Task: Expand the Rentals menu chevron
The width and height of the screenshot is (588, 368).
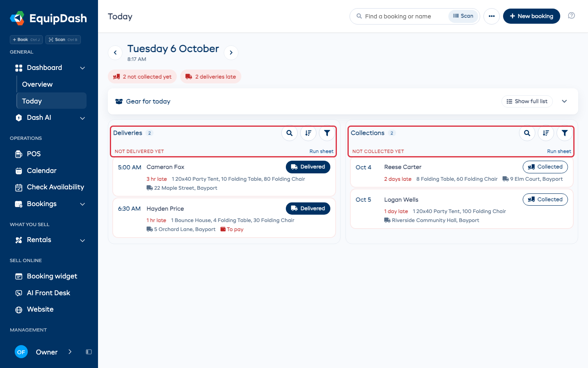Action: [82, 240]
